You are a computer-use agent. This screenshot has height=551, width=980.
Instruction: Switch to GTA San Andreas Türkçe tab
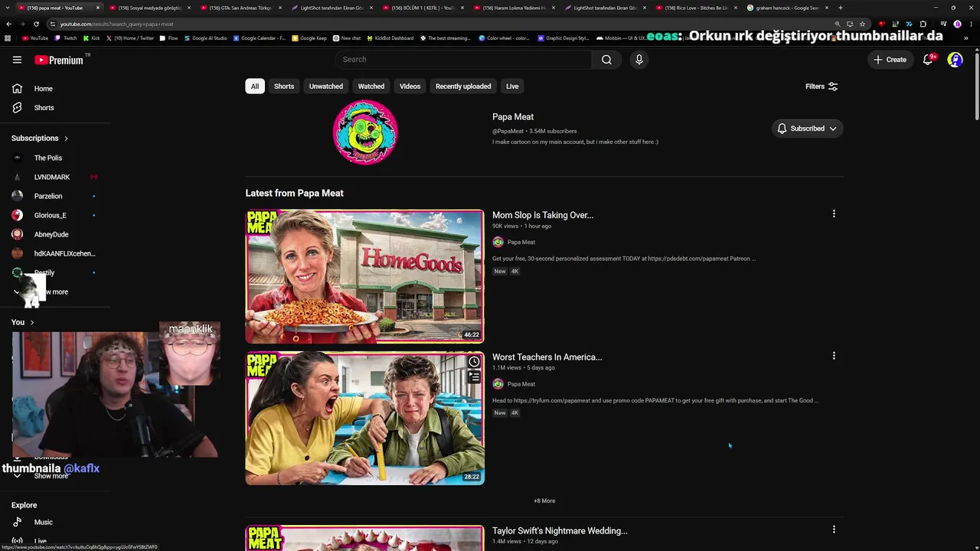[x=243, y=8]
